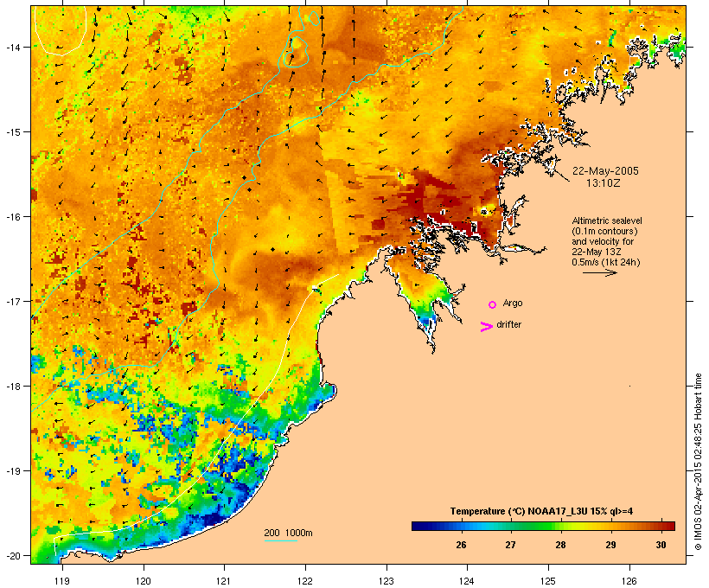
Task: Click the longitude label 123
Action: (386, 581)
